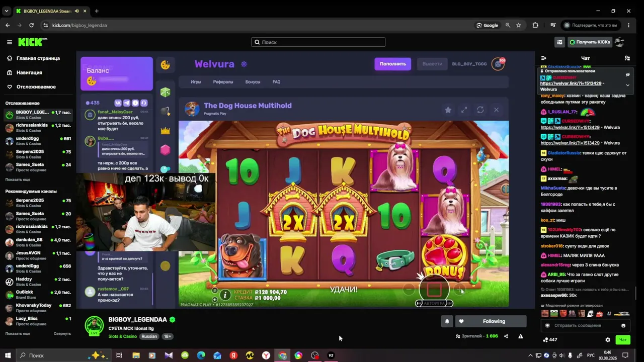Open the user profile avatar in Kick header
Screen dimensions: 644x362
click(x=620, y=42)
